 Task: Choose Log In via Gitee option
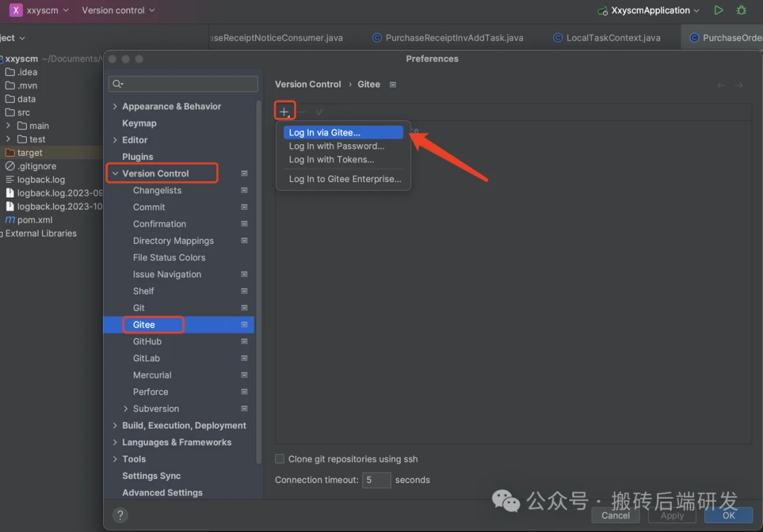tap(343, 132)
